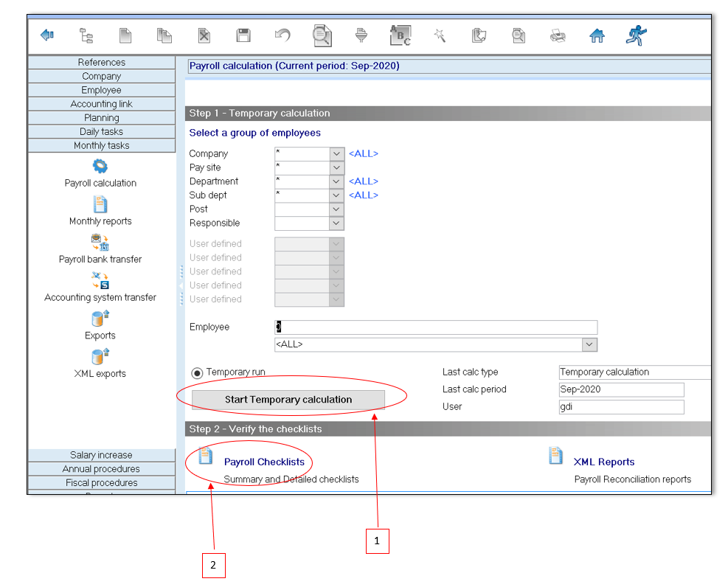
Task: Click Start Temporary calculation button
Action: tap(288, 400)
